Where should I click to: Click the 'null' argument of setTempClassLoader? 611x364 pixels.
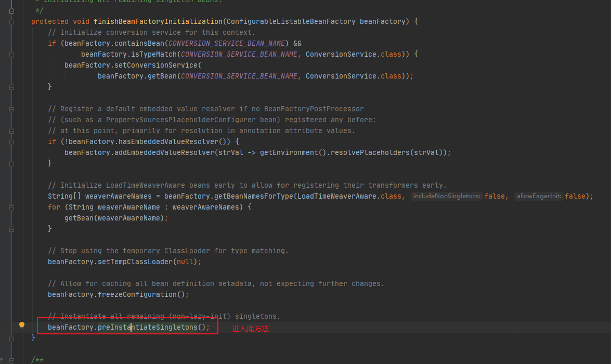click(x=185, y=262)
